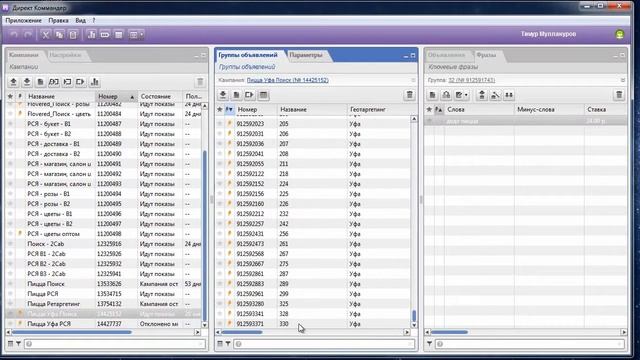This screenshot has height=360, width=640.
Task: Toggle favorite star for Поиск - 2Cab campaign
Action: point(10,244)
